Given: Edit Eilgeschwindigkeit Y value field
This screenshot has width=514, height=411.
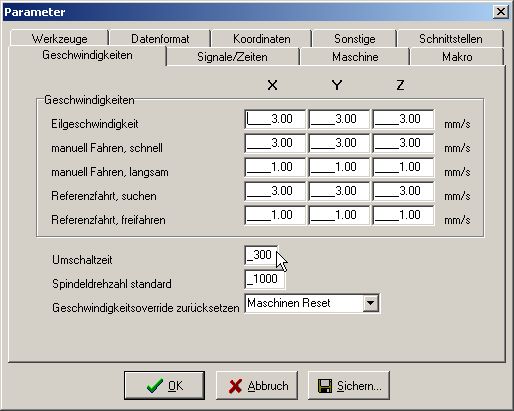Looking at the screenshot, I should [x=339, y=119].
